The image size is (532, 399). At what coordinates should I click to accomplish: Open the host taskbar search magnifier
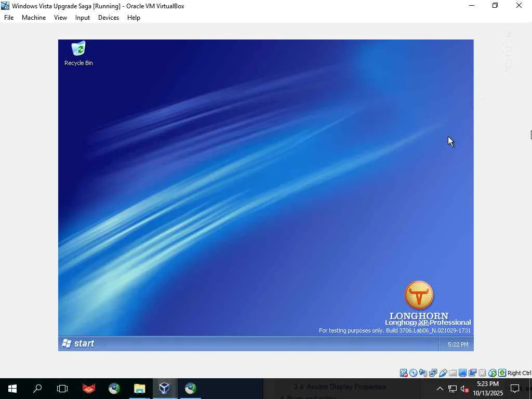click(37, 389)
